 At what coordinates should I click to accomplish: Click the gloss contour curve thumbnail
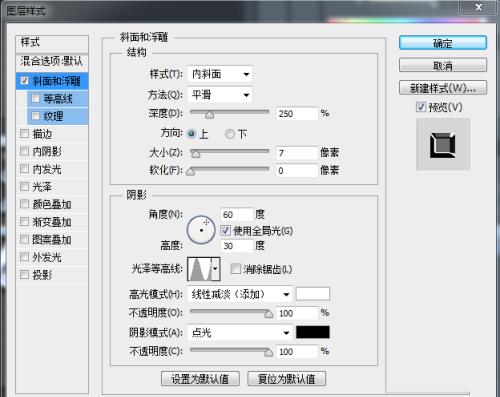click(x=200, y=269)
